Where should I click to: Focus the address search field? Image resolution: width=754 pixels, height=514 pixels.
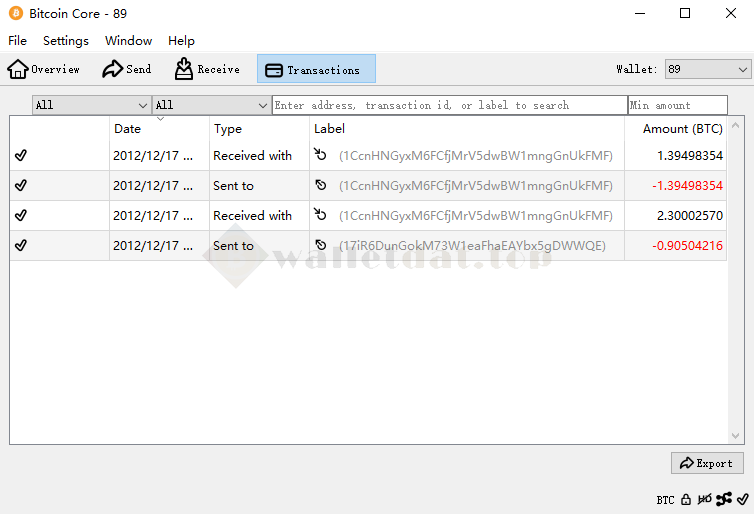[449, 105]
